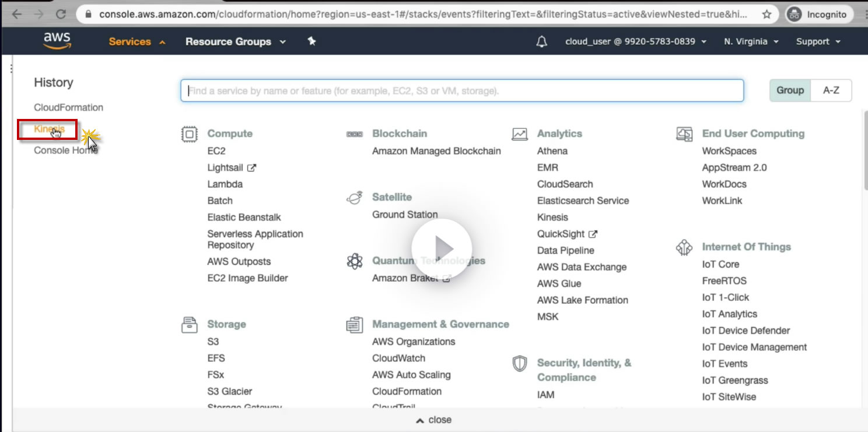
Task: Click the Security shield icon
Action: point(519,364)
